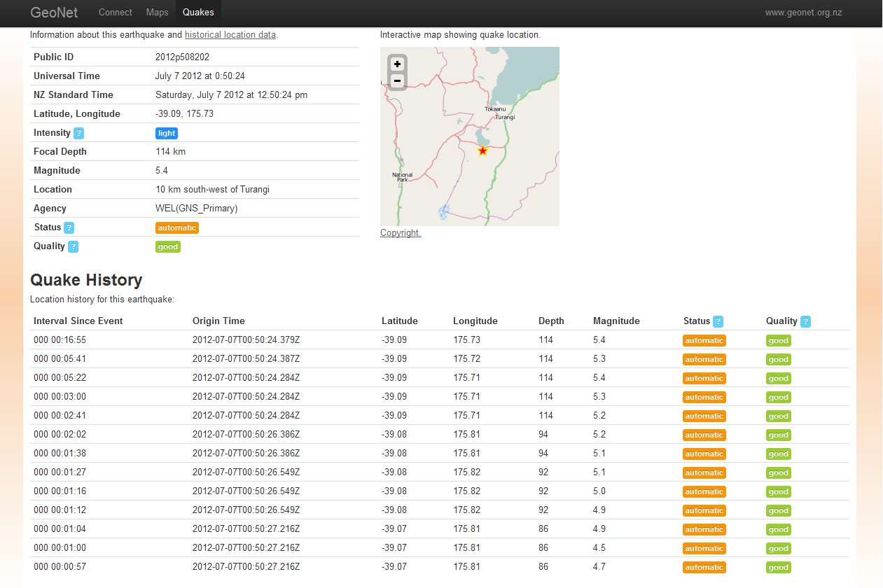This screenshot has height=588, width=883.
Task: Zoom out on the quake map
Action: point(397,81)
